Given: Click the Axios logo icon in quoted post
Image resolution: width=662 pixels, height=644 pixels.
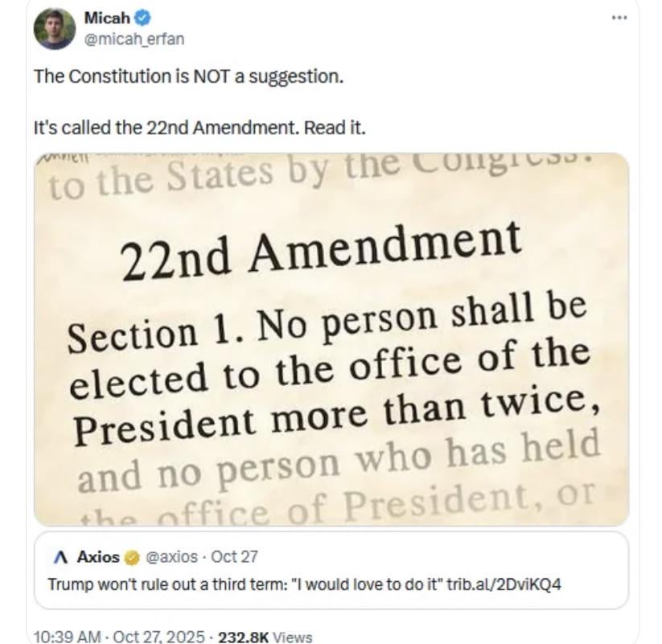Looking at the screenshot, I should coord(59,556).
